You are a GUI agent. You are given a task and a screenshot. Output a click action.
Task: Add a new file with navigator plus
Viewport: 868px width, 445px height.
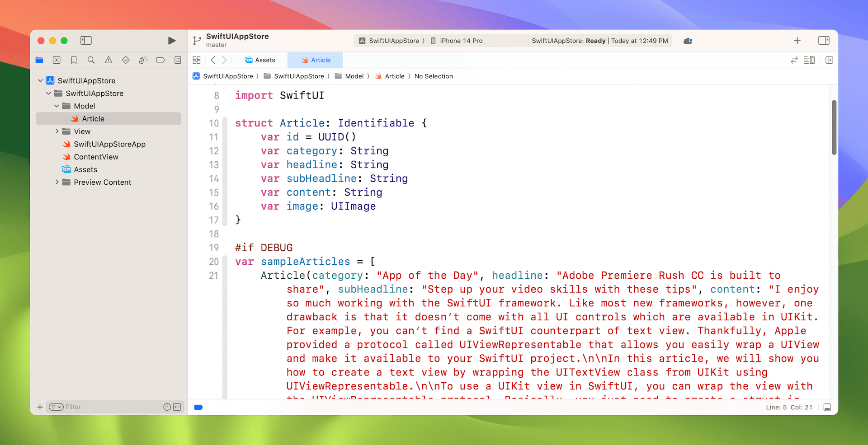(40, 407)
